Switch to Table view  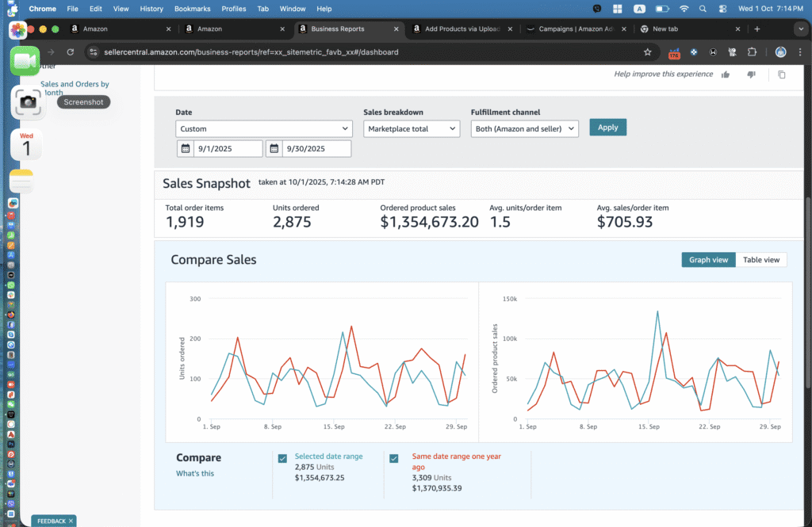point(760,260)
